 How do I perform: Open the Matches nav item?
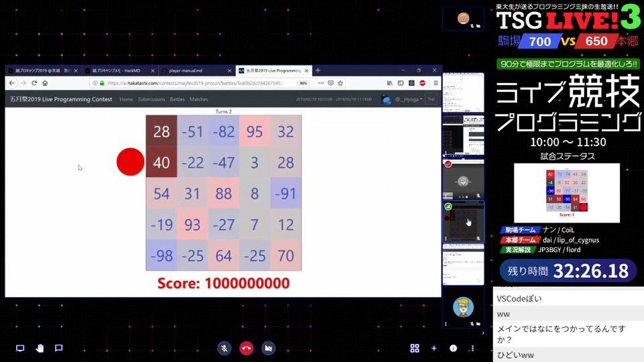[x=199, y=99]
